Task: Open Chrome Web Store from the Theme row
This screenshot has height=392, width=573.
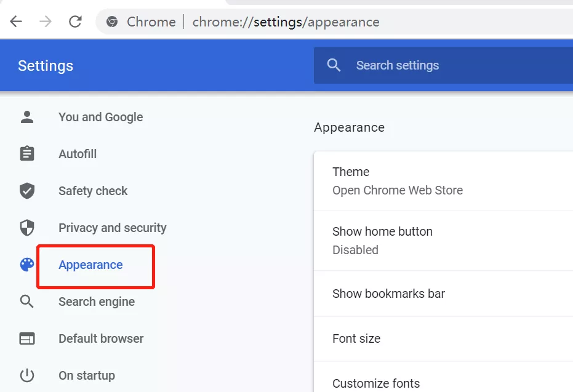Action: pyautogui.click(x=398, y=190)
